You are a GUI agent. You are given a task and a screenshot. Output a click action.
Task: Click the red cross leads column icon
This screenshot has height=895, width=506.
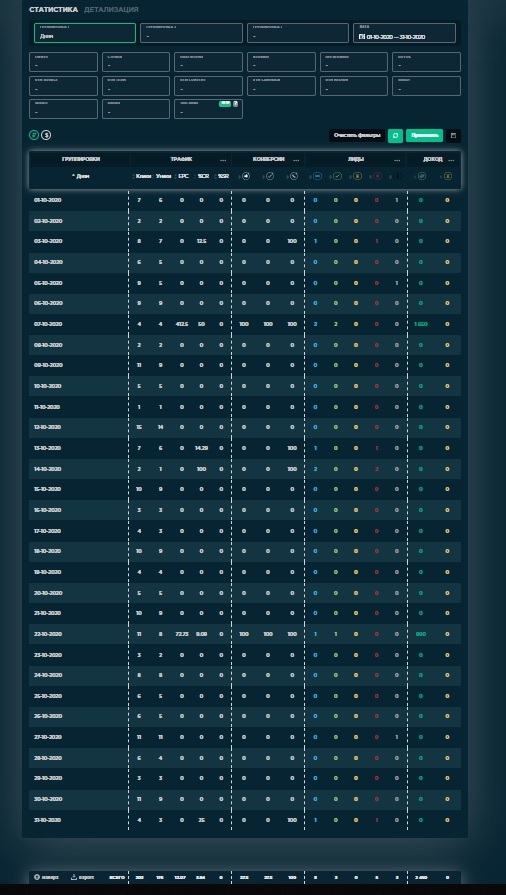[377, 176]
